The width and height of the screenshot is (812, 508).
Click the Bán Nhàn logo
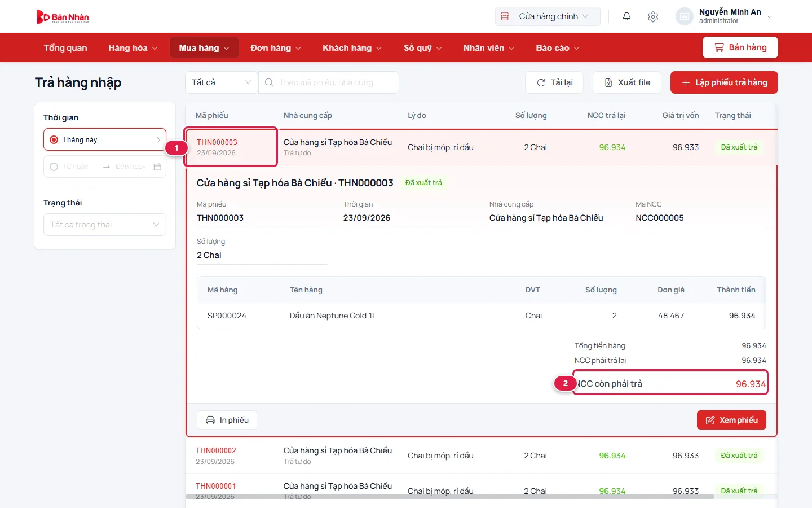63,17
